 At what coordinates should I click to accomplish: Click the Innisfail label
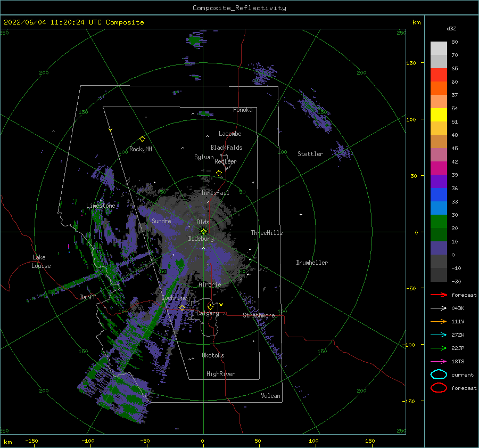pyautogui.click(x=215, y=193)
